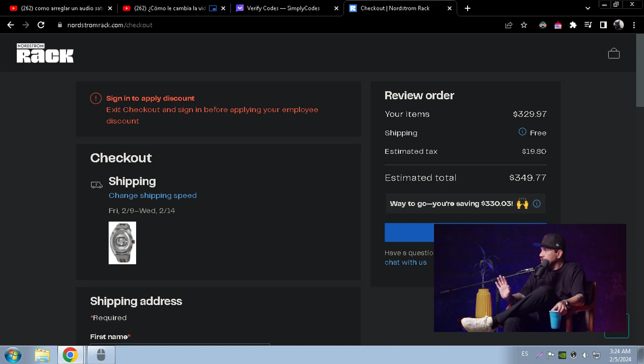Close the '¿Cómo le cambia la vid' tab
The image size is (644, 364).
223,8
